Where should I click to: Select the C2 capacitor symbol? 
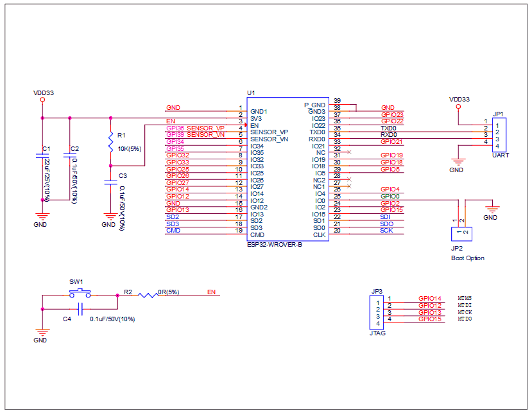[x=69, y=155]
